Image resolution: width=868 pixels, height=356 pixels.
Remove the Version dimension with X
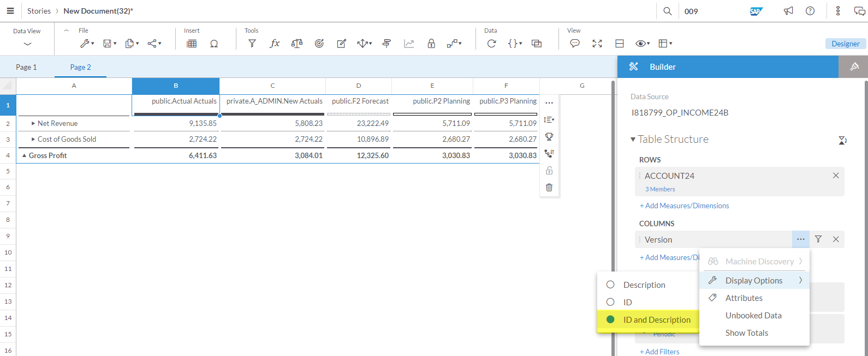836,239
